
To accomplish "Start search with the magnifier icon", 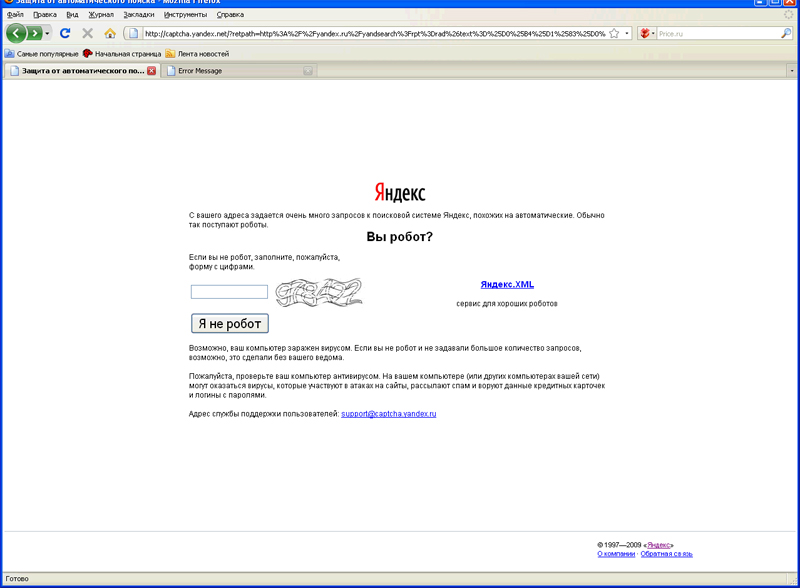I will [x=786, y=34].
